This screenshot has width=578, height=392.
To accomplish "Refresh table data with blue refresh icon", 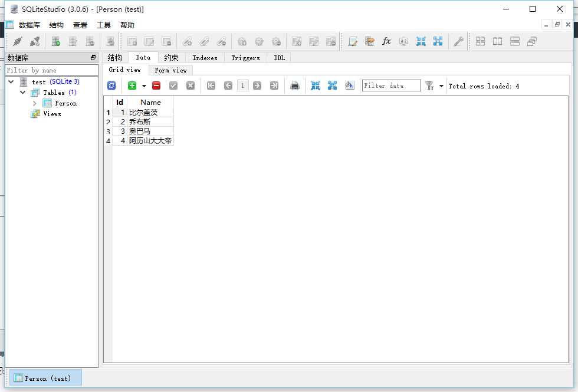I will tap(111, 86).
